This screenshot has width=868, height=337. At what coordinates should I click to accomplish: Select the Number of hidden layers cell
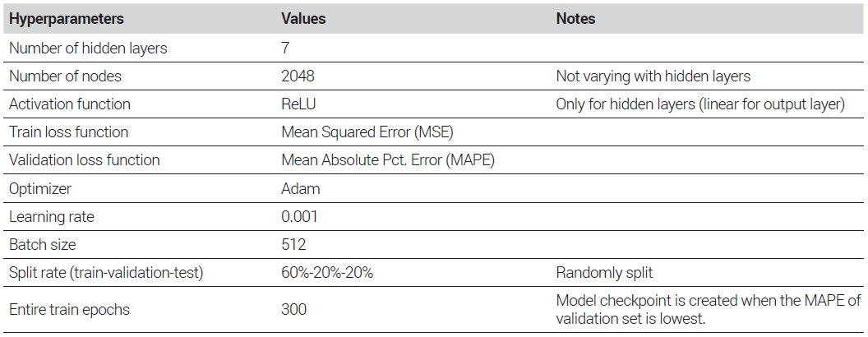coord(88,48)
